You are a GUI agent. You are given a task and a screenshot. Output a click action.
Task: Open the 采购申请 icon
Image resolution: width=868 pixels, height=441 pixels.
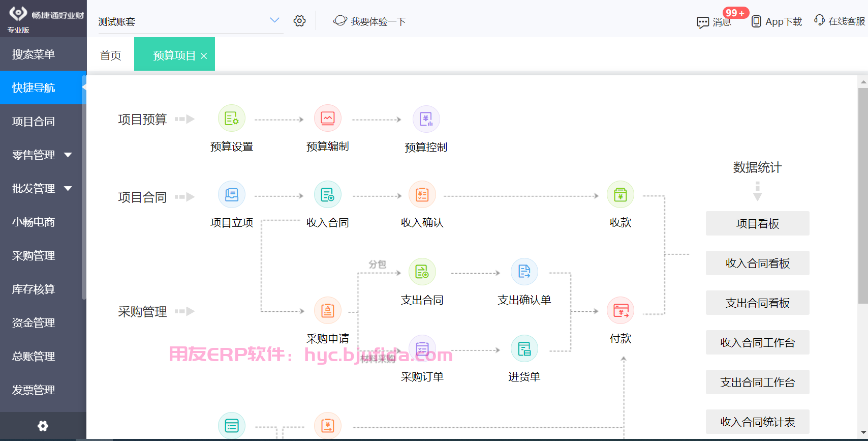click(x=328, y=310)
